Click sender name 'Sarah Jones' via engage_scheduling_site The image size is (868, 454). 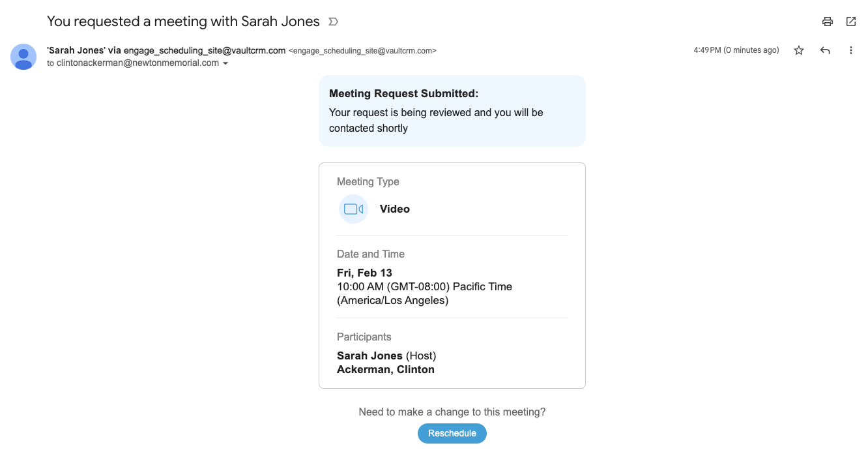pos(166,50)
